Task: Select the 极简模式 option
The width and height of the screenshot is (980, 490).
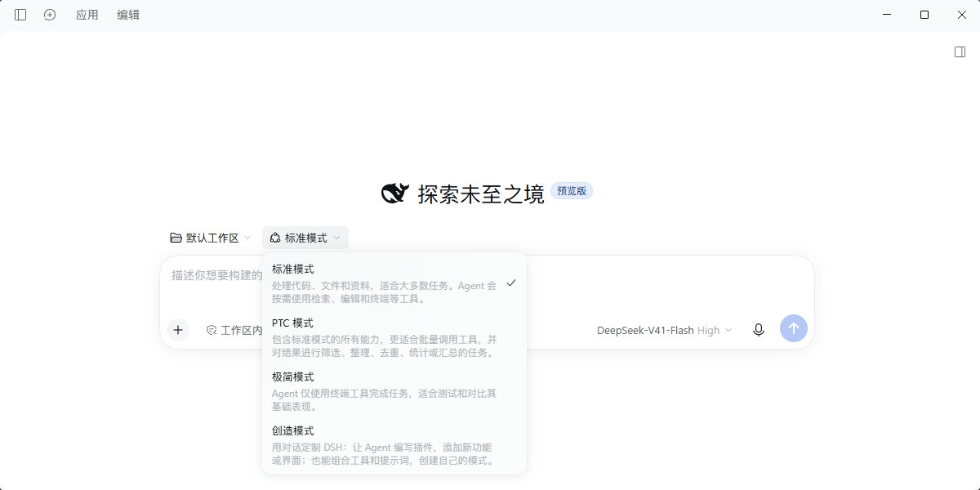Action: tap(394, 390)
